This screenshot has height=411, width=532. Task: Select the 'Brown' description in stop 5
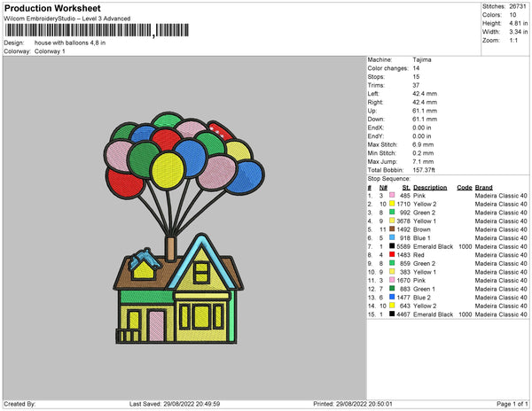click(x=422, y=229)
